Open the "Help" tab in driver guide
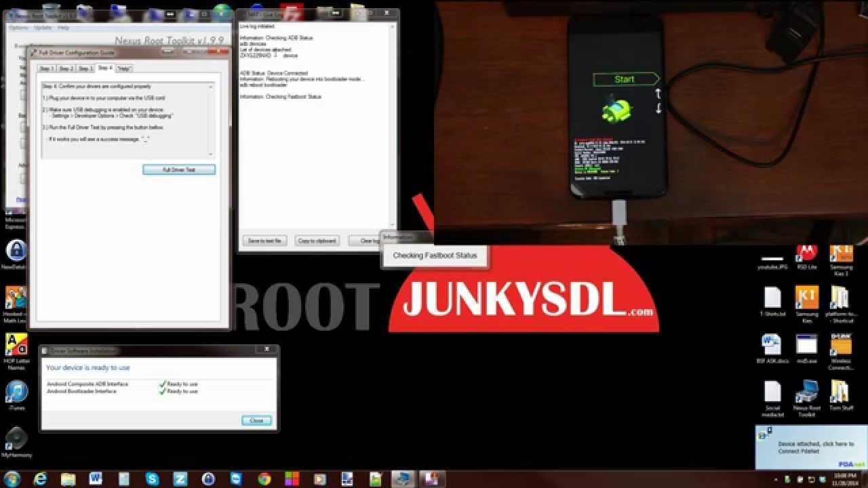Viewport: 868px width, 488px height. click(124, 68)
